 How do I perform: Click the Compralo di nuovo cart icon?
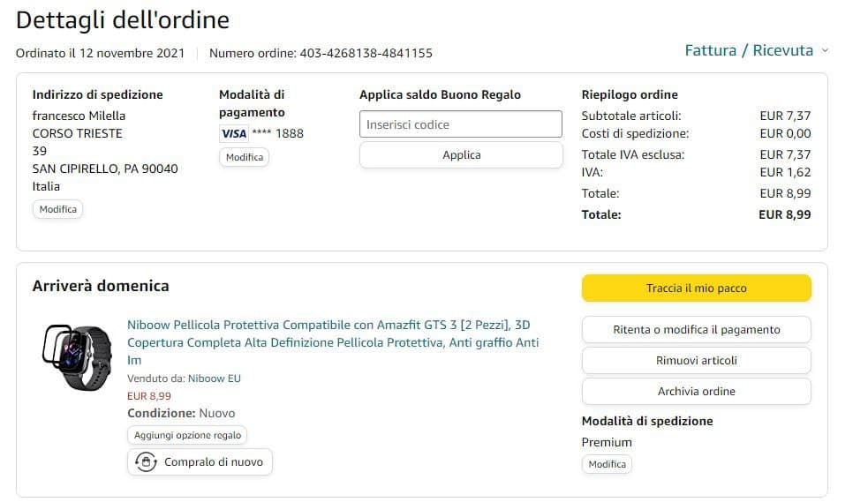point(145,461)
